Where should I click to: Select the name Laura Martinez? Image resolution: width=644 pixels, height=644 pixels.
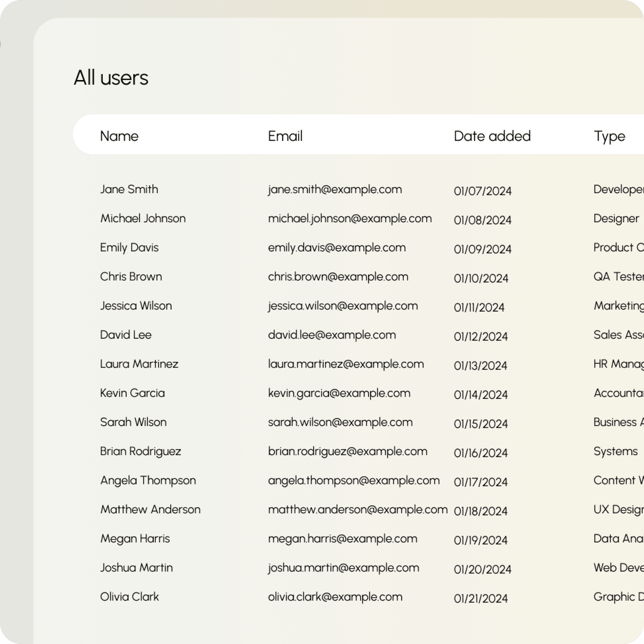pos(139,364)
